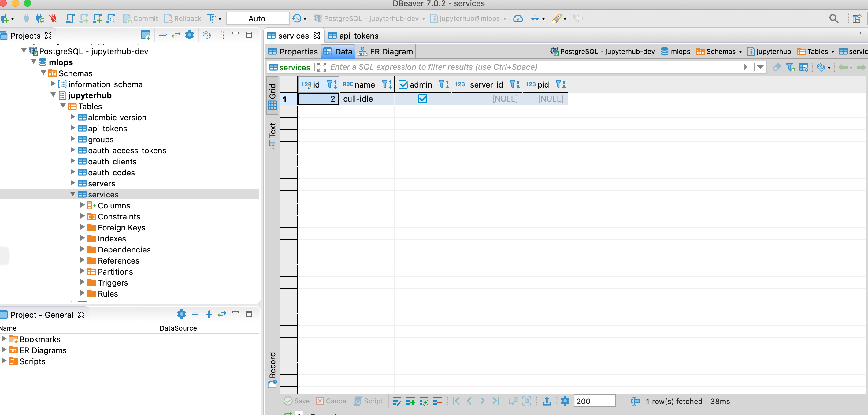
Task: Expand the Bookmarks node in Project General
Action: [4, 339]
